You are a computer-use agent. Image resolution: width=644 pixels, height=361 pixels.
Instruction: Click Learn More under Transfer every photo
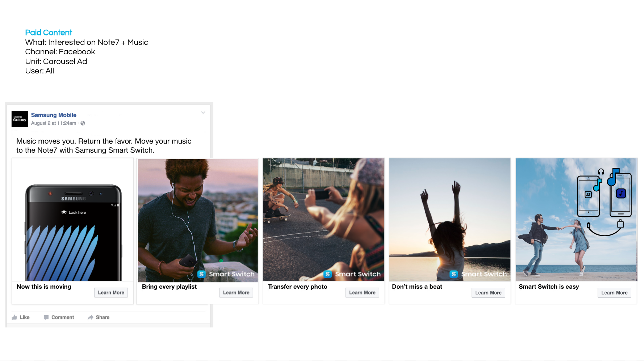point(362,293)
